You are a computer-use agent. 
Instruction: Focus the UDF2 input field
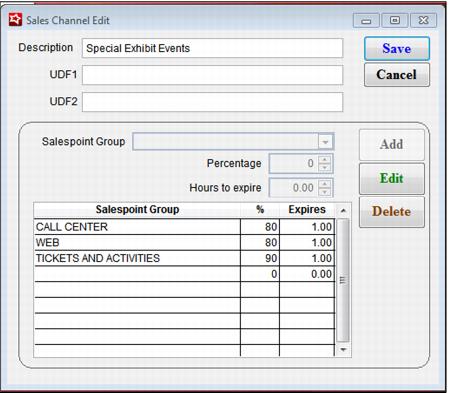pos(212,102)
